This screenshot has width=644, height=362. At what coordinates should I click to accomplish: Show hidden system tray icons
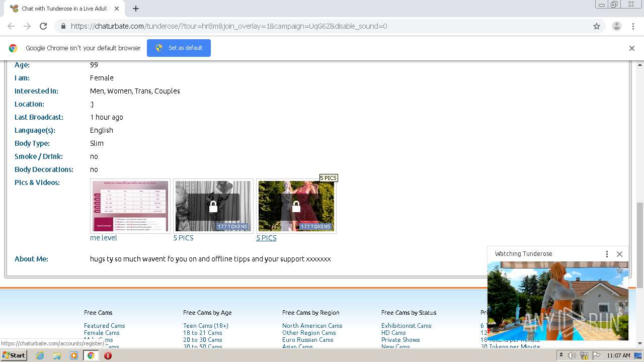pyautogui.click(x=561, y=355)
